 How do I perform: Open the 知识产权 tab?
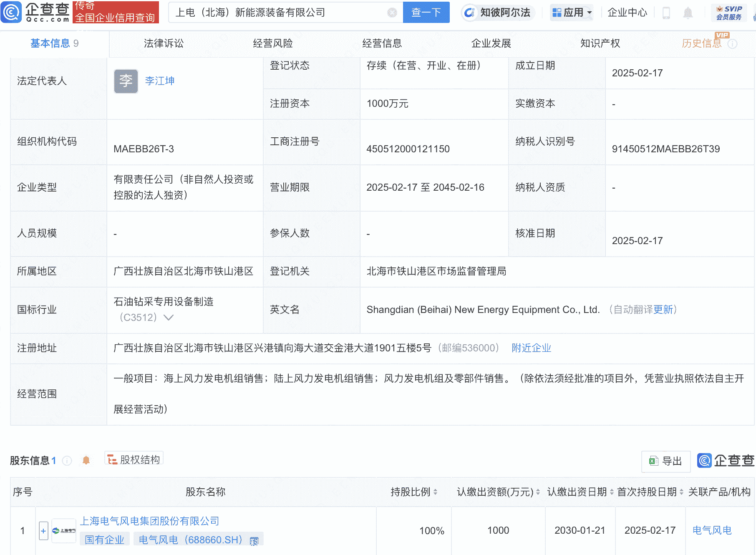[599, 43]
